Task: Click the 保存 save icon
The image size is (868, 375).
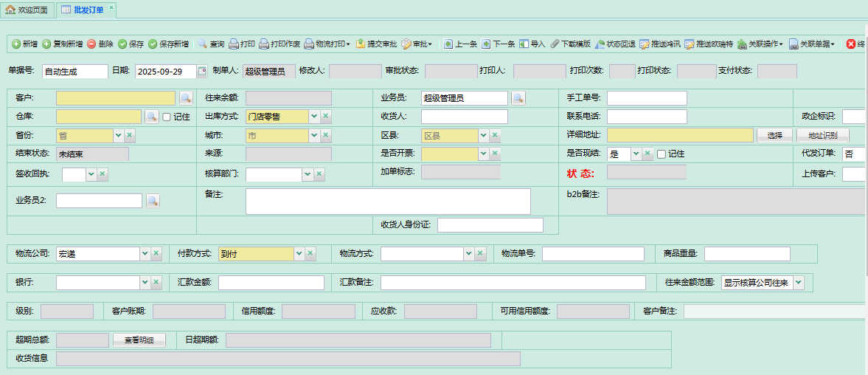Action: coord(122,44)
